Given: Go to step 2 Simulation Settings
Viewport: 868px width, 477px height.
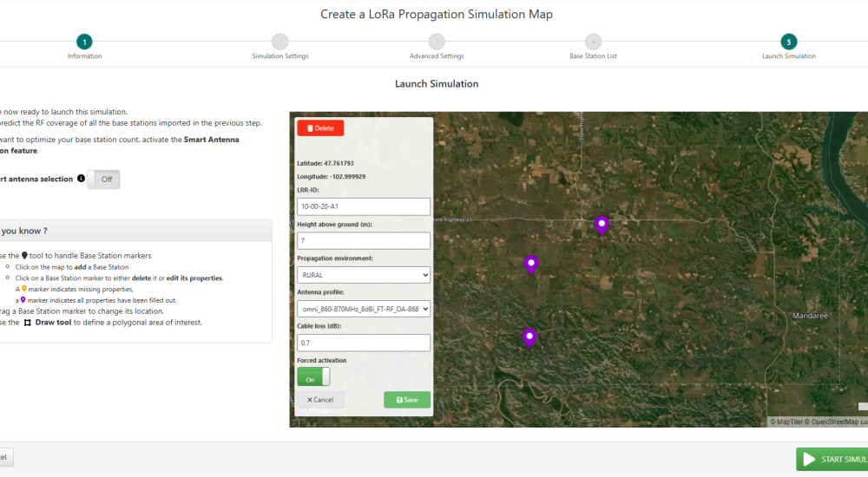Looking at the screenshot, I should 280,42.
